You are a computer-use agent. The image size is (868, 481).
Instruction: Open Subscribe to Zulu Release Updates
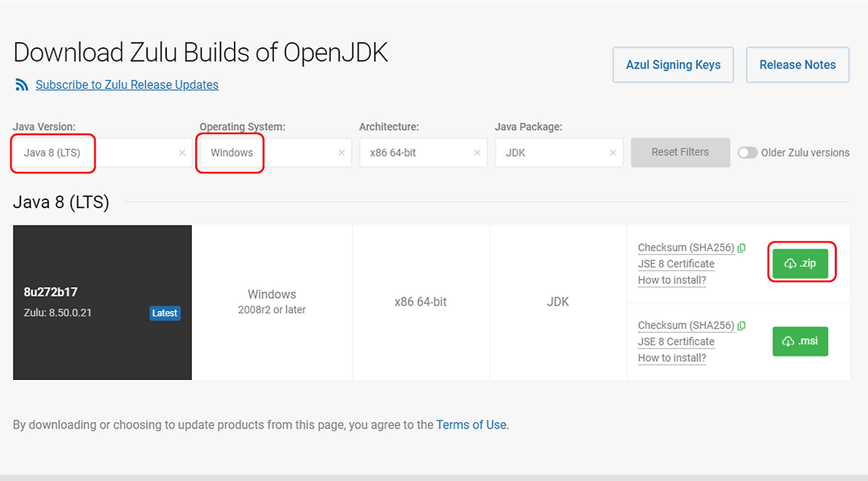click(x=126, y=84)
